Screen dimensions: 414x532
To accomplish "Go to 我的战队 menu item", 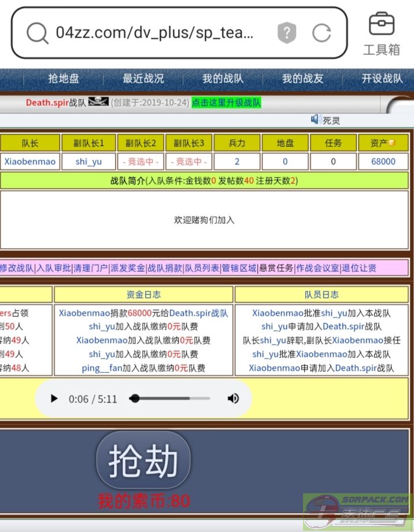I will click(223, 79).
